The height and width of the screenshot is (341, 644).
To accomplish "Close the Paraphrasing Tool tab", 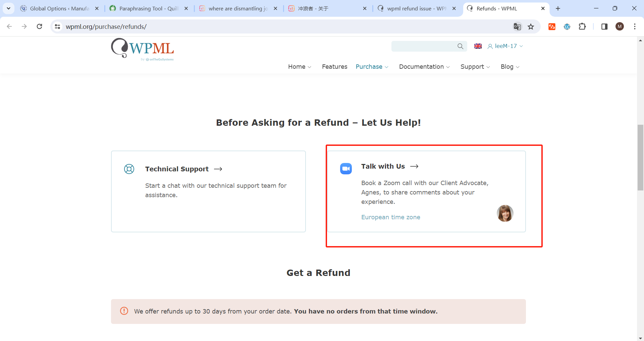I will (x=186, y=8).
